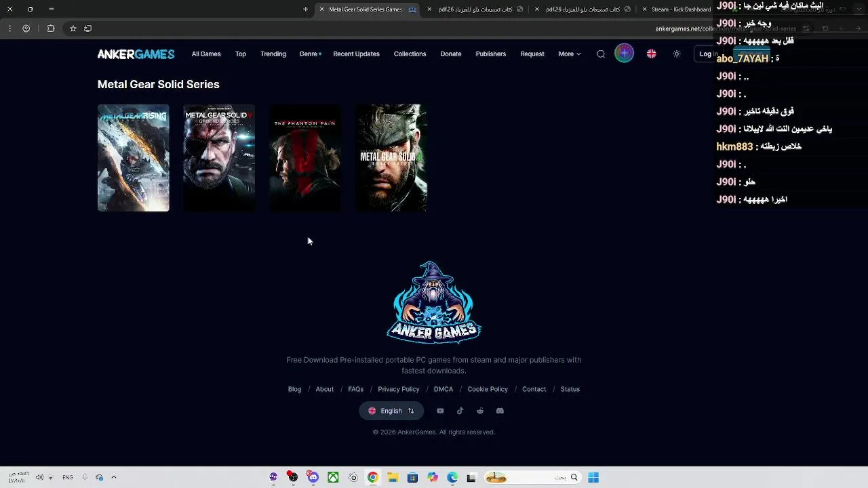Expand the hidden system tray icons chevron
868x488 pixels.
(113, 478)
